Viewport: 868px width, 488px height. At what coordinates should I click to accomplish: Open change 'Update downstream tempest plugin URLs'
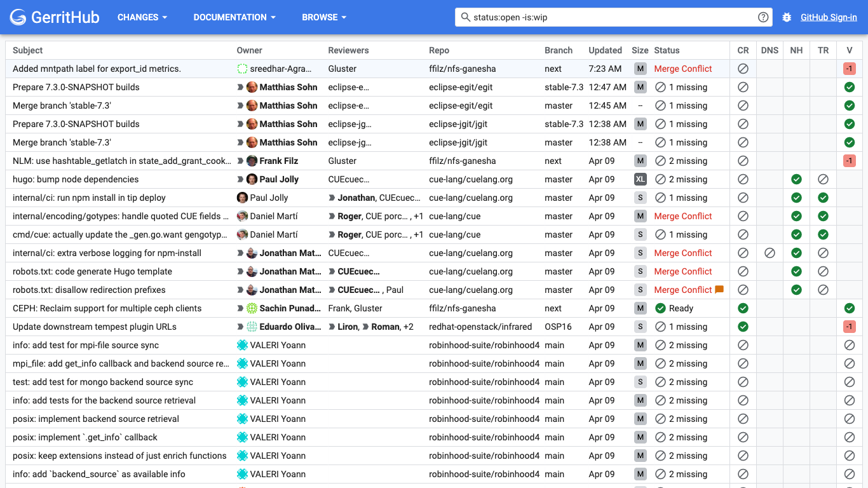[95, 327]
